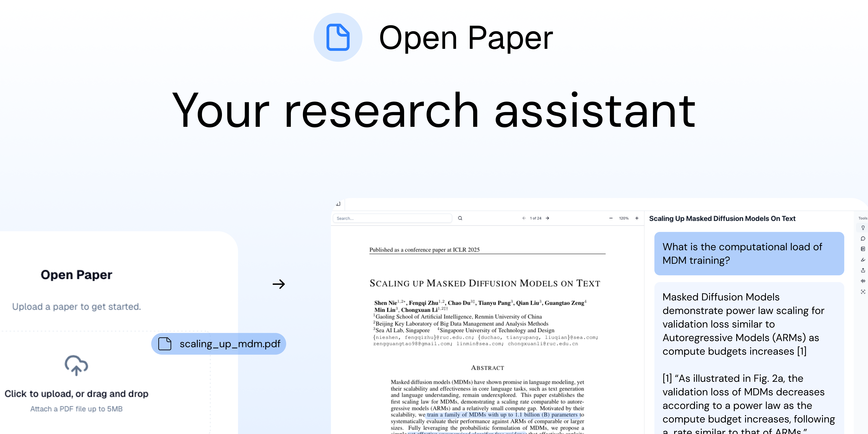Click the paper title in chat header
The height and width of the screenshot is (434, 868).
coord(722,218)
